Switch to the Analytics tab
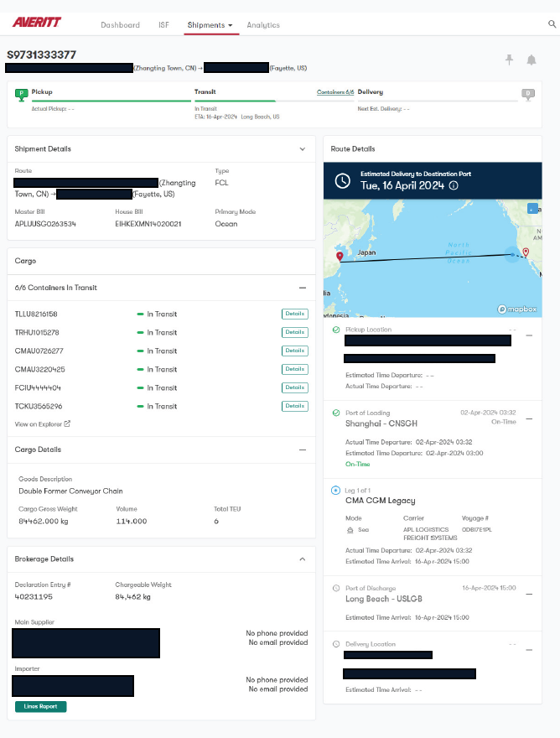This screenshot has height=738, width=560. 263,25
